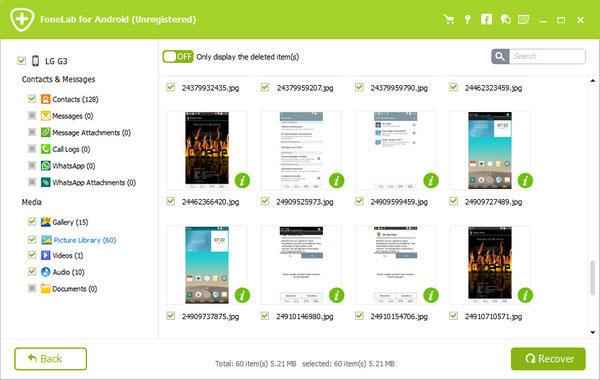The image size is (600, 380).
Task: Go Back to previous step
Action: (51, 359)
